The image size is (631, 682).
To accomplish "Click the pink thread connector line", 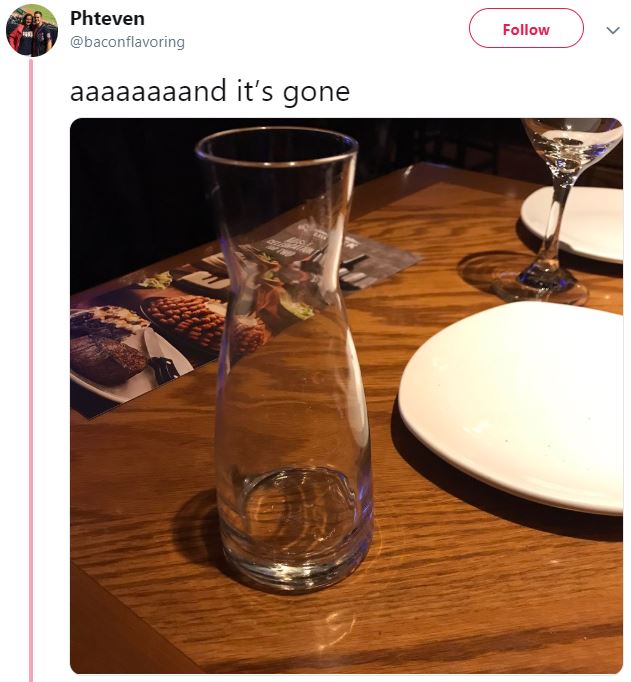I will tap(30, 370).
